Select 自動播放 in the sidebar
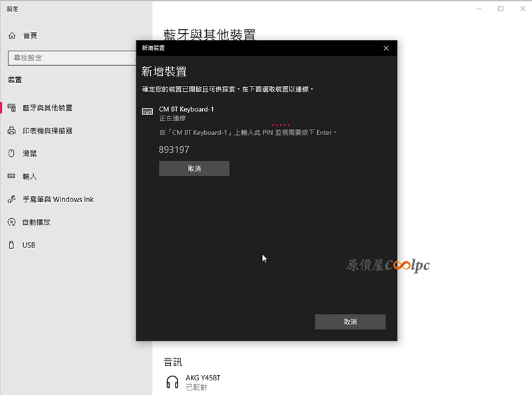This screenshot has width=532, height=395. tap(37, 222)
